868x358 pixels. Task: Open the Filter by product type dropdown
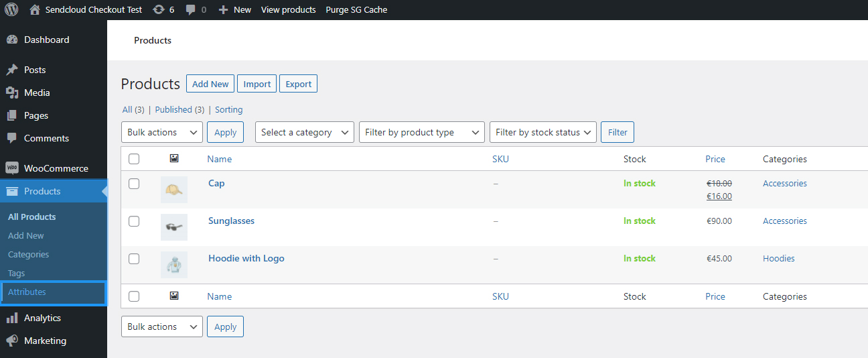pyautogui.click(x=422, y=132)
